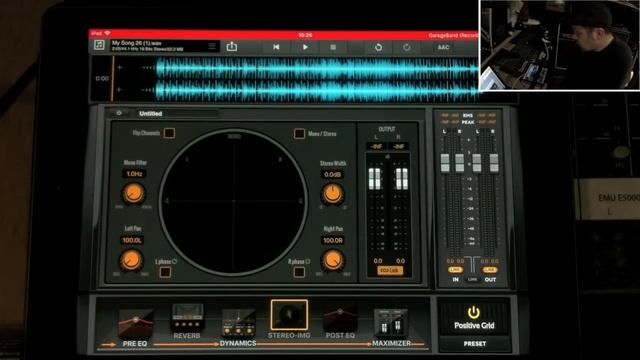Screen dimensions: 640x360
Task: Toggle the R phase checkbox
Action: [299, 272]
